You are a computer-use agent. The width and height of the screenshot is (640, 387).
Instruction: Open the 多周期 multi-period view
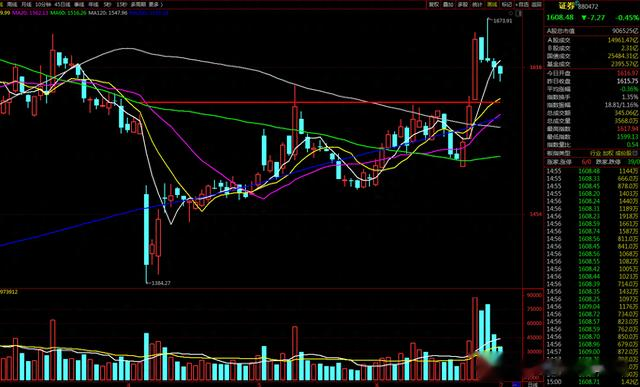pyautogui.click(x=138, y=4)
